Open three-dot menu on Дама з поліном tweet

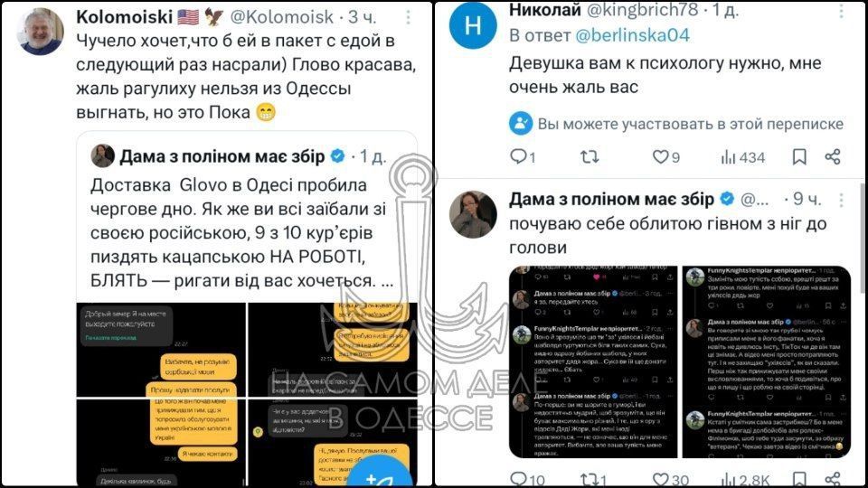pos(841,199)
